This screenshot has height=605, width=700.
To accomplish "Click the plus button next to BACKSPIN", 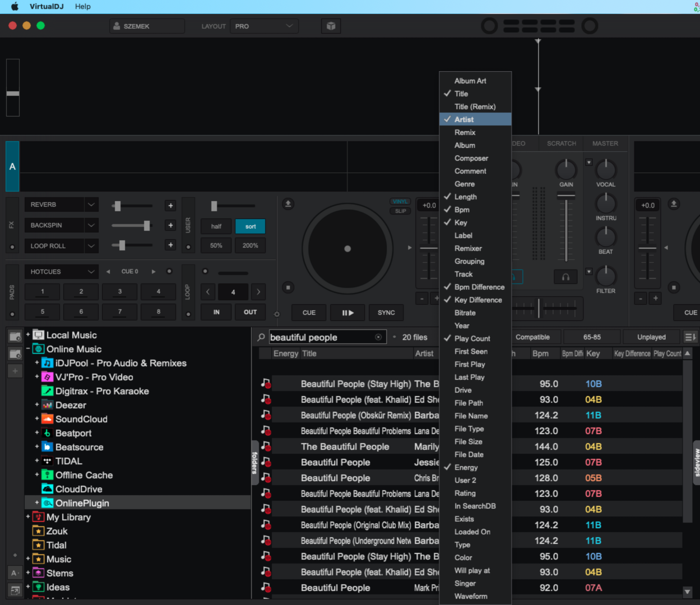I will (x=171, y=225).
